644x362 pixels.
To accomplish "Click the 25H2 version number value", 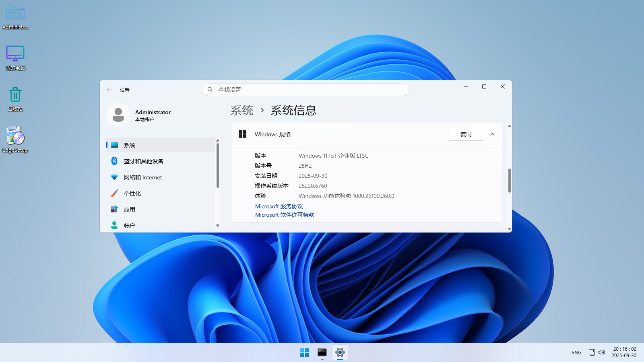I will [x=305, y=166].
